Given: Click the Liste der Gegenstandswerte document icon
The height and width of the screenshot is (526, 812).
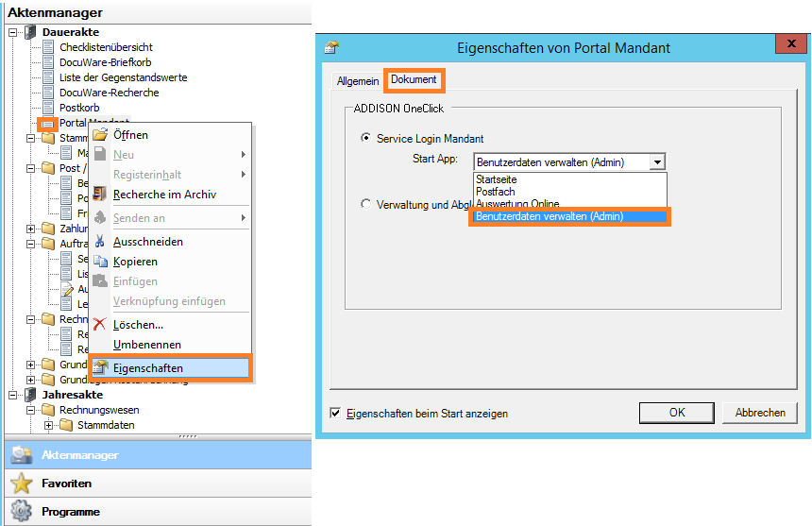Looking at the screenshot, I should click(48, 77).
